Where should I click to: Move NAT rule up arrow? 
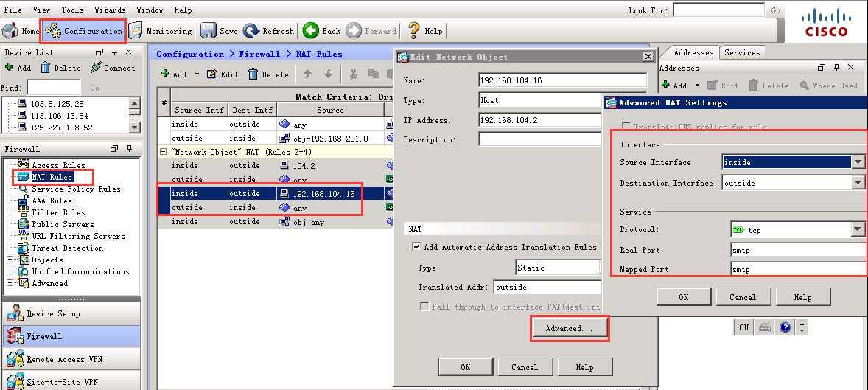307,74
